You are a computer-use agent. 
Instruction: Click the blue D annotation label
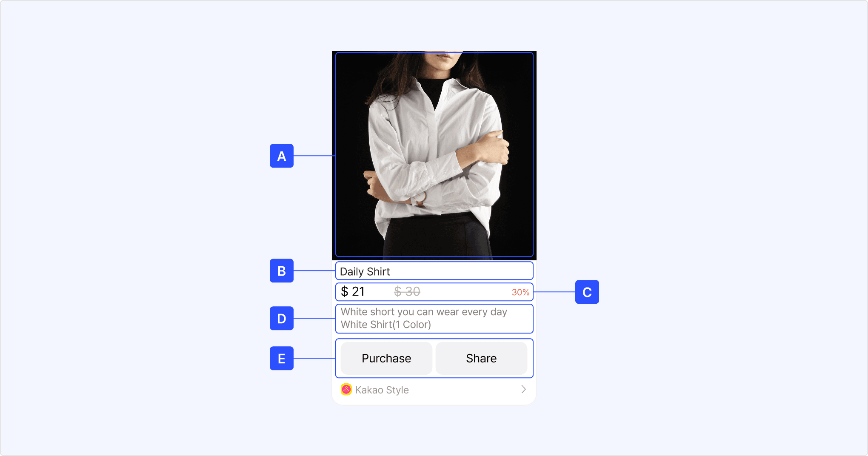click(282, 318)
